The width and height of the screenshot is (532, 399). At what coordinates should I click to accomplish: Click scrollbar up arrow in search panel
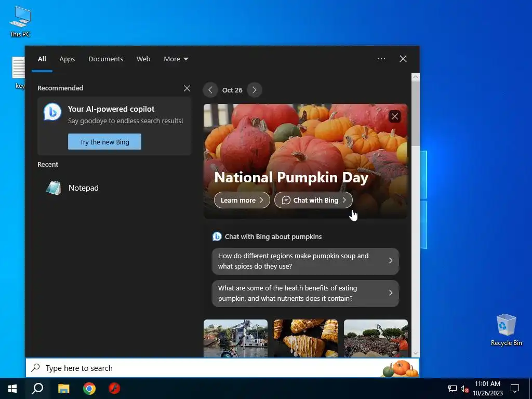(416, 77)
